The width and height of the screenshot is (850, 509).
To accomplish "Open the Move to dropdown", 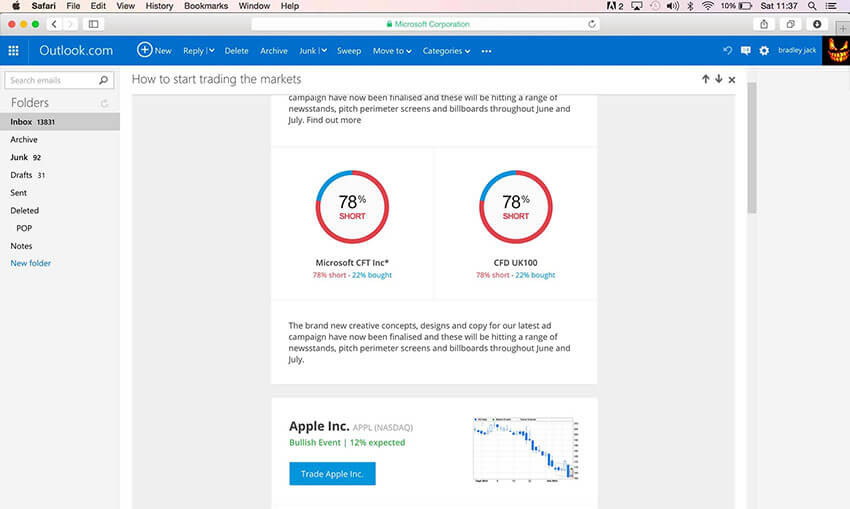I will coord(391,51).
